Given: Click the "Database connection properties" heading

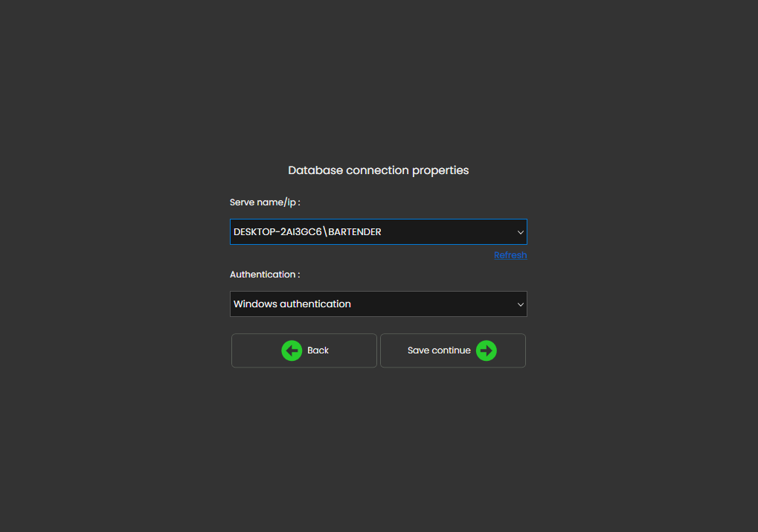Looking at the screenshot, I should point(379,170).
